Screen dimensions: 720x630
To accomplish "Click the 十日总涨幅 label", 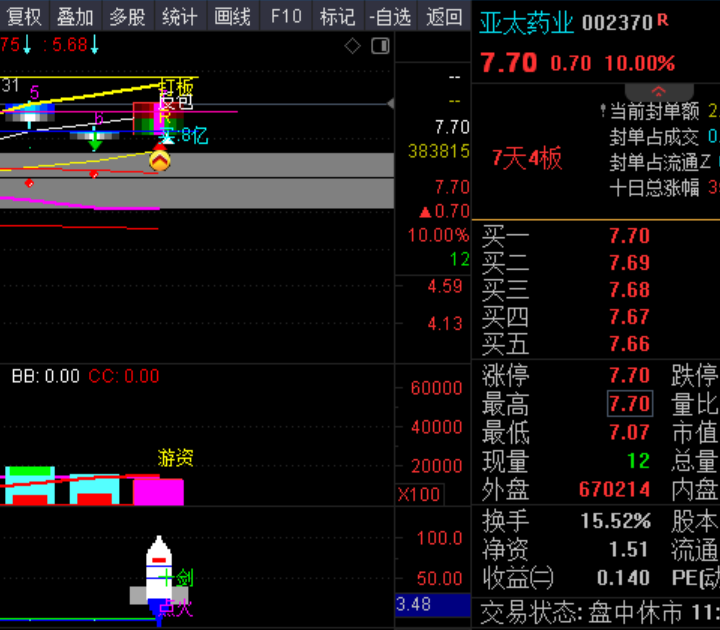I will 655,188.
